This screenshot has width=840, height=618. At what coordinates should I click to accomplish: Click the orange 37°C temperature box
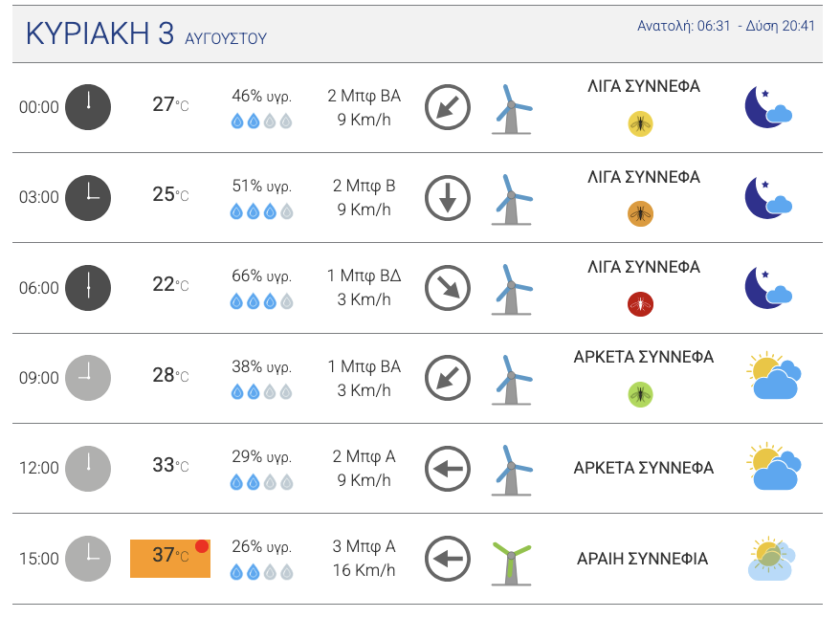point(170,558)
